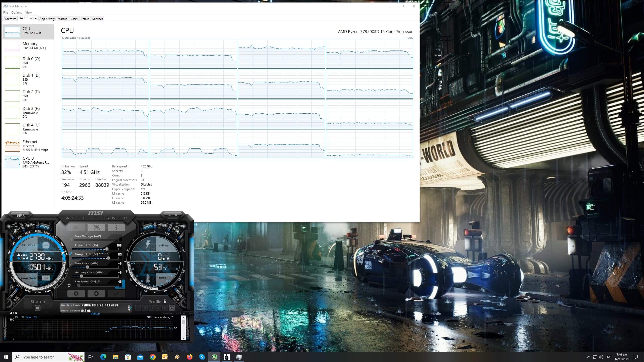Open the Afterburner information panel

click(116, 228)
